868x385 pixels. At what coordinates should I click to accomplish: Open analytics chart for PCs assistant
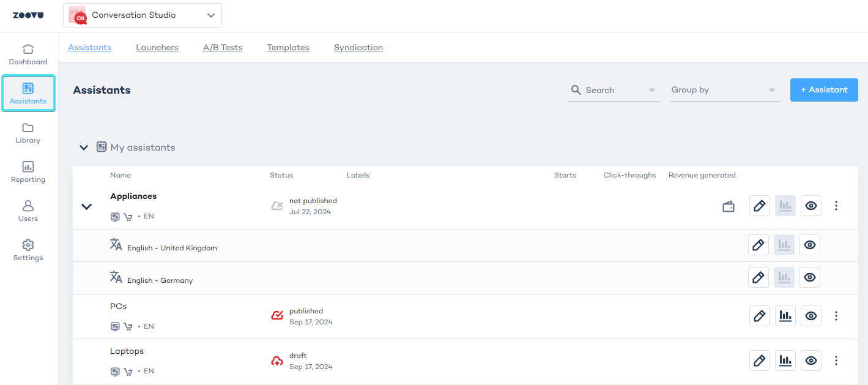[785, 316]
